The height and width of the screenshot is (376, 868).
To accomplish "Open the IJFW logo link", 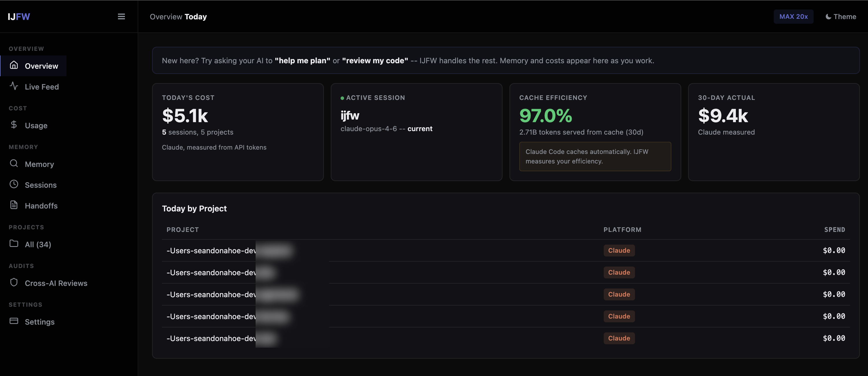I will (19, 16).
